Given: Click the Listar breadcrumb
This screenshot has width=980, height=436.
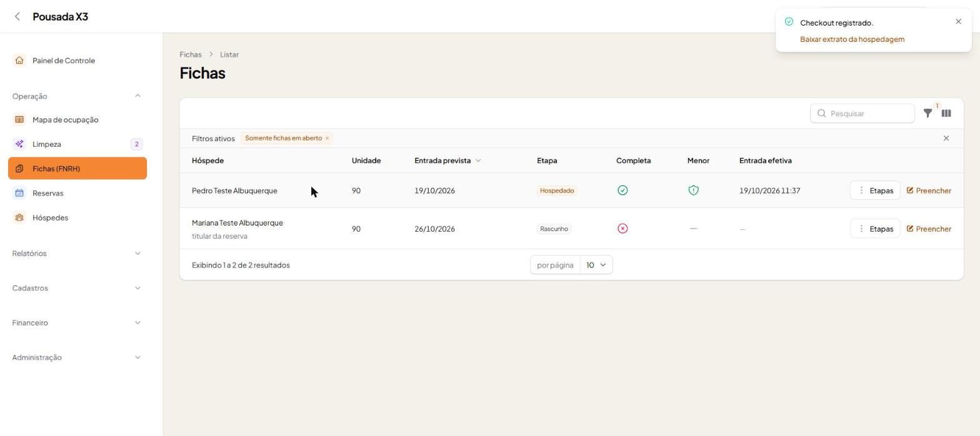Looking at the screenshot, I should [x=229, y=54].
